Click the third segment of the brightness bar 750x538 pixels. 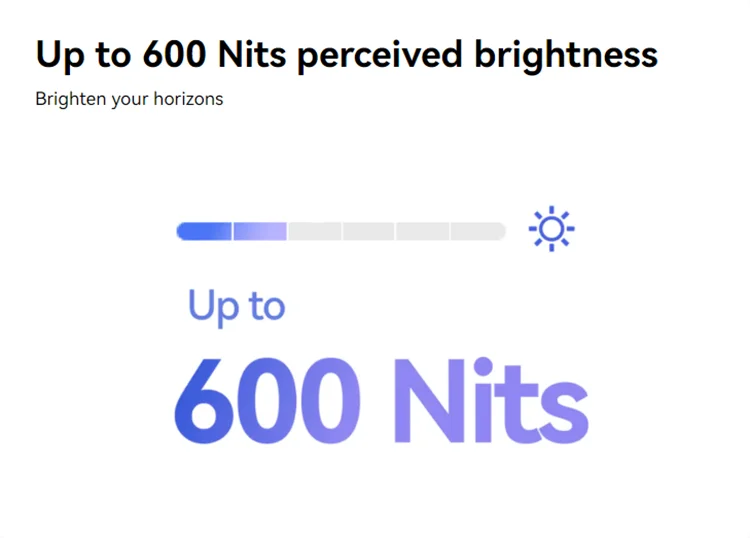pos(314,231)
